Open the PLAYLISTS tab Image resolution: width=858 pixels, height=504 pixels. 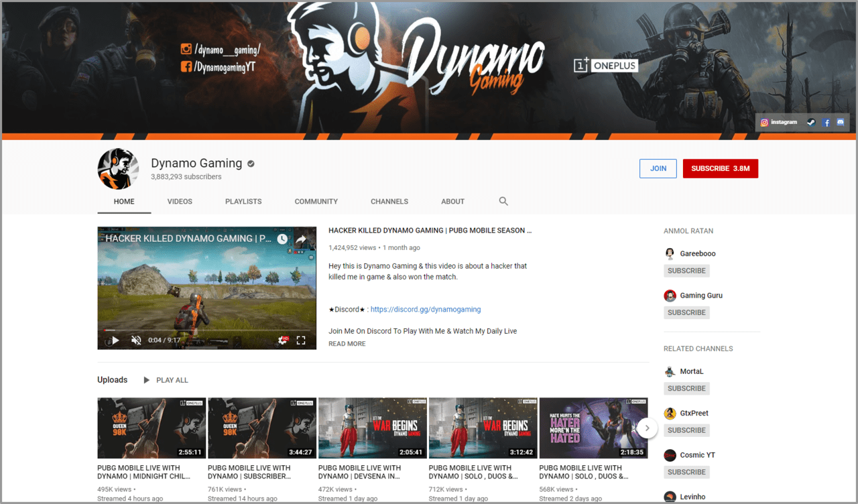coord(243,201)
